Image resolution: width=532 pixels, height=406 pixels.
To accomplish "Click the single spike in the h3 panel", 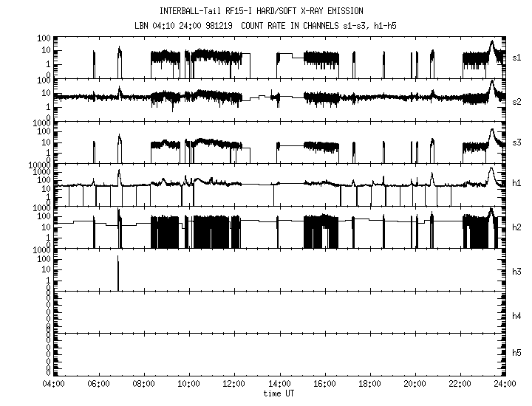I will tap(118, 273).
